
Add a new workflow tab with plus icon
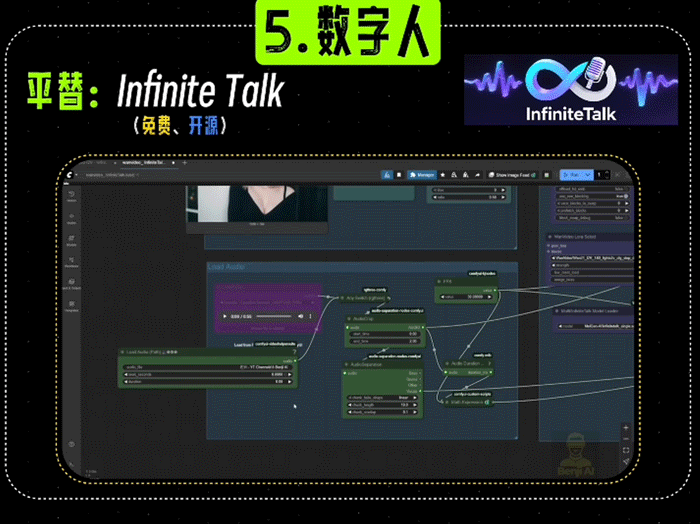pyautogui.click(x=184, y=162)
